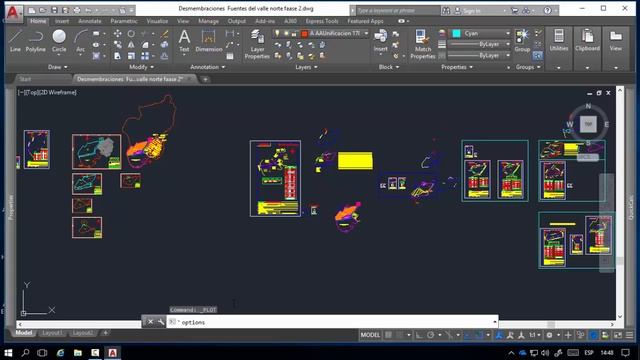Open Layer Properties manager
This screenshot has width=640, height=360.
tap(257, 44)
